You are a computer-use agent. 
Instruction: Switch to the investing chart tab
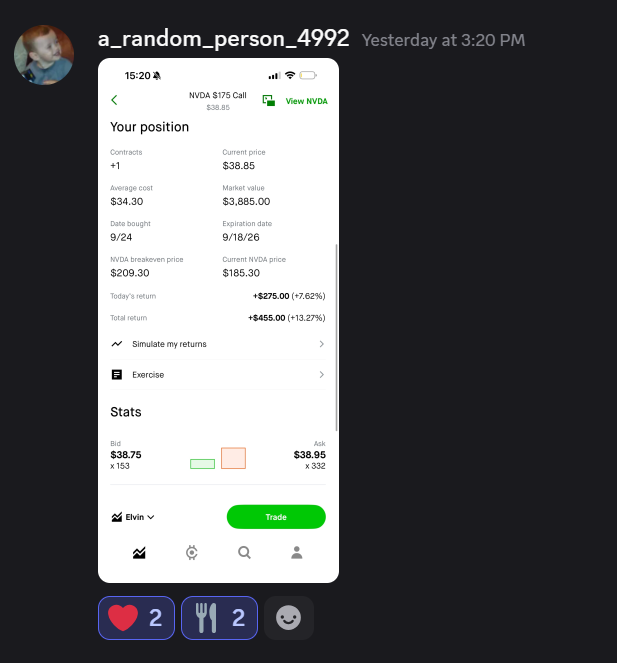pos(139,553)
